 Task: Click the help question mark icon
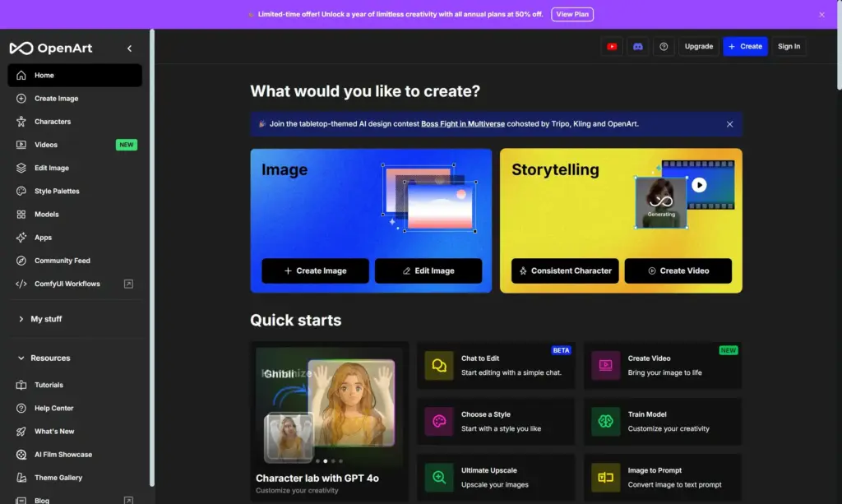(x=664, y=47)
